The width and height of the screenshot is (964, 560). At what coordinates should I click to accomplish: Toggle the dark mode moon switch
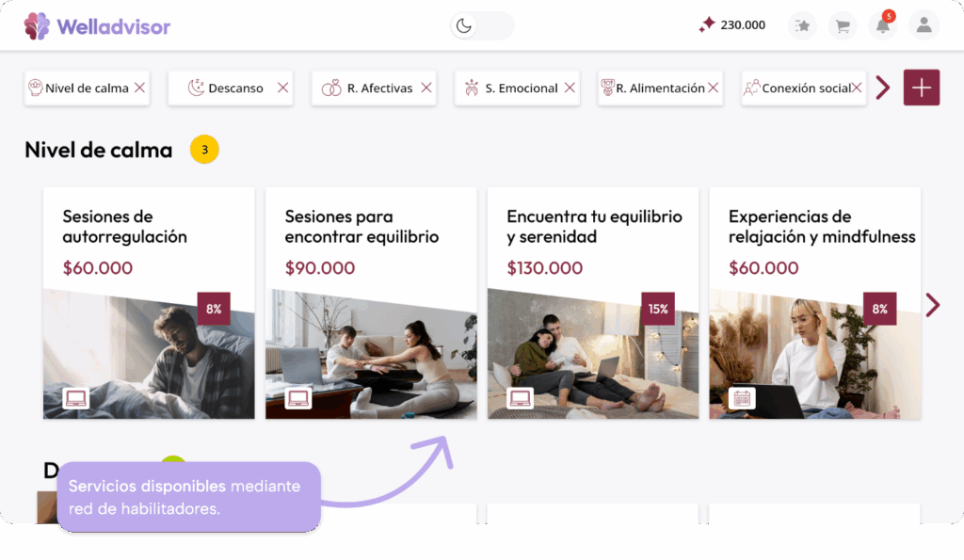(x=482, y=25)
